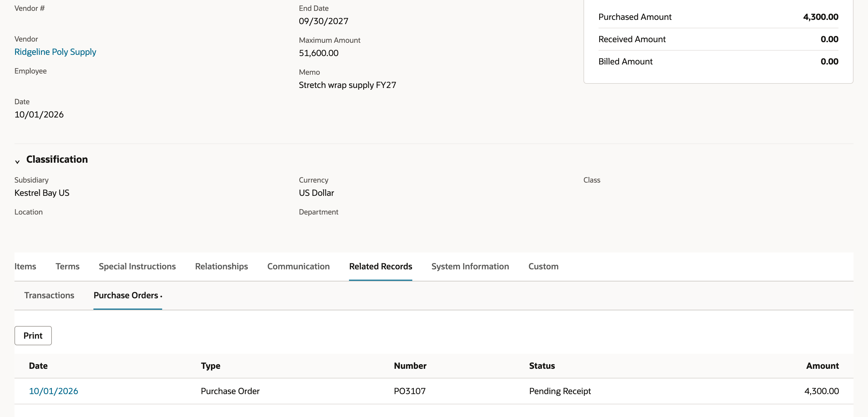
Task: Open the System Information tab
Action: (470, 266)
